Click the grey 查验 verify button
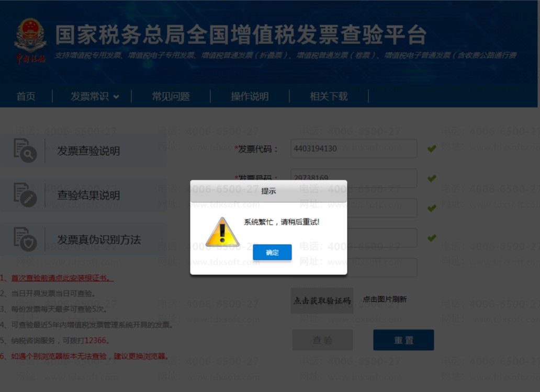This screenshot has width=540, height=392. tap(322, 340)
